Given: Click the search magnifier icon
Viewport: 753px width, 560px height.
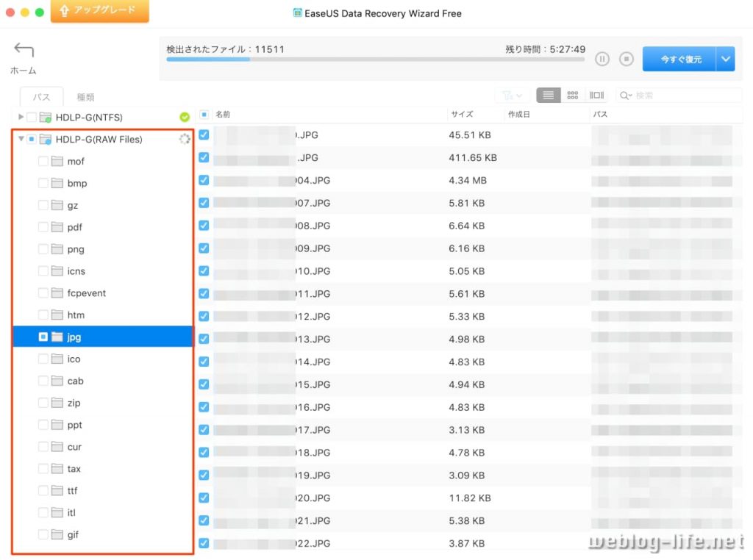Looking at the screenshot, I should click(625, 96).
